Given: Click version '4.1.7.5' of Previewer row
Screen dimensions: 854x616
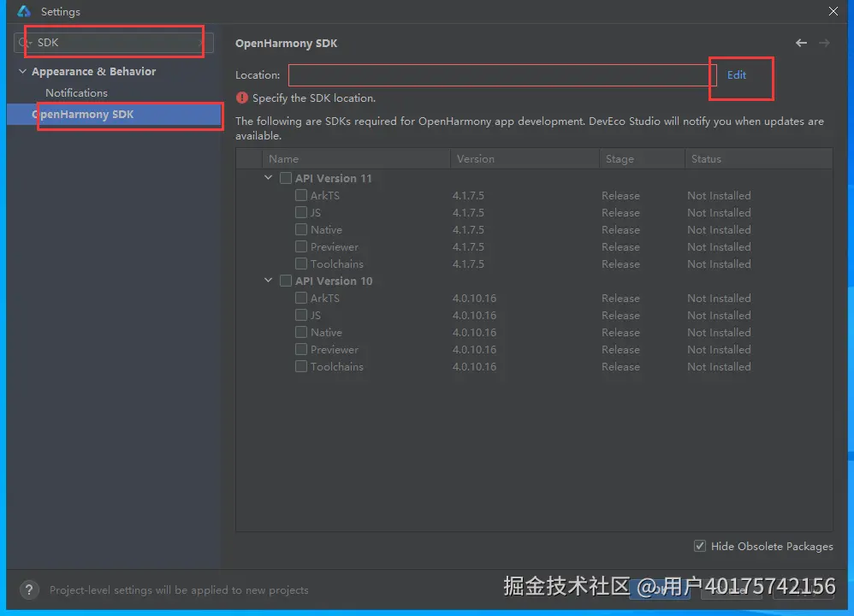Looking at the screenshot, I should [468, 246].
